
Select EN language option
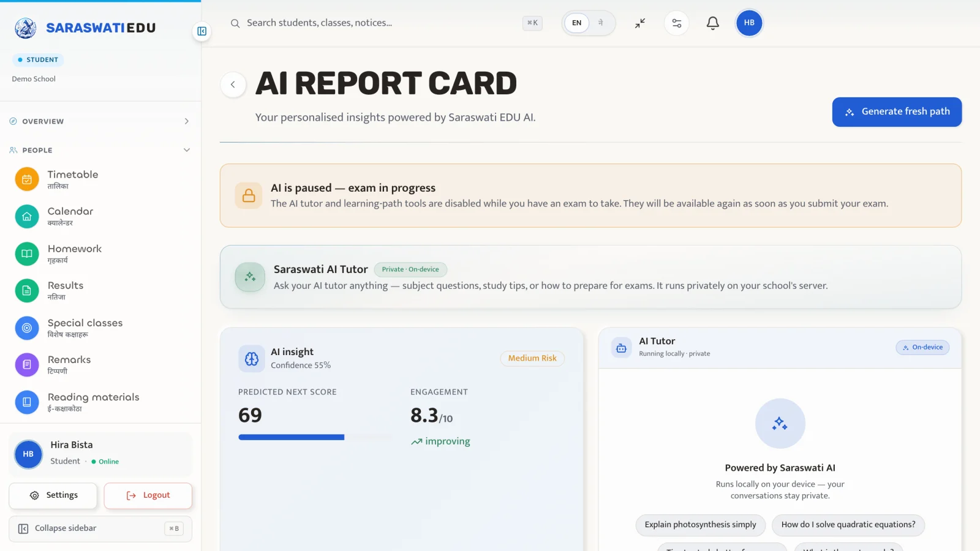[576, 23]
